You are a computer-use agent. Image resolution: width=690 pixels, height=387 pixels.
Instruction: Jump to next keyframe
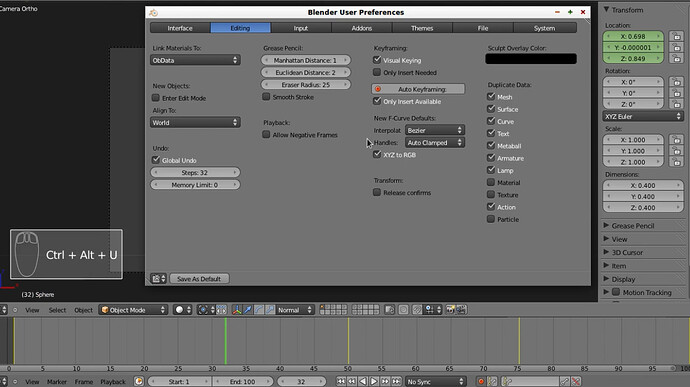[x=385, y=381]
